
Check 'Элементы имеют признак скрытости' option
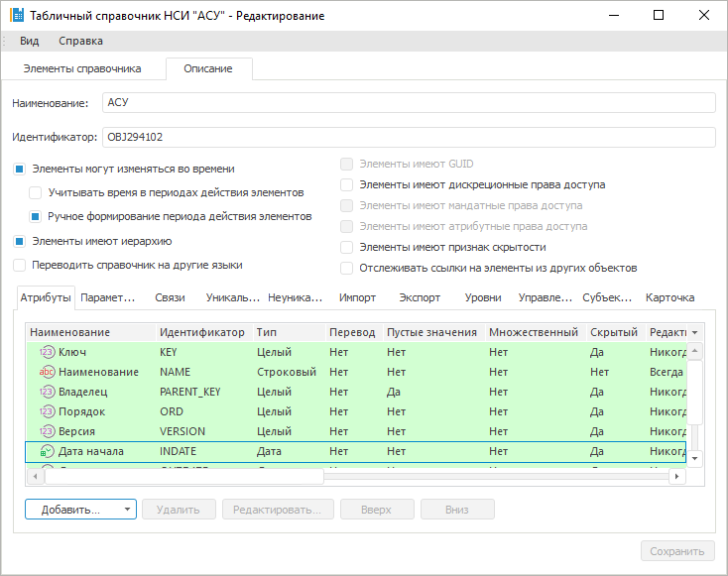click(x=346, y=247)
